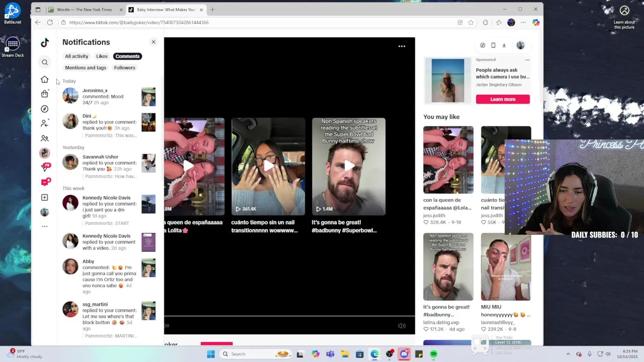Open Jeronimo_x comment notification
This screenshot has width=644, height=362.
pyautogui.click(x=109, y=97)
